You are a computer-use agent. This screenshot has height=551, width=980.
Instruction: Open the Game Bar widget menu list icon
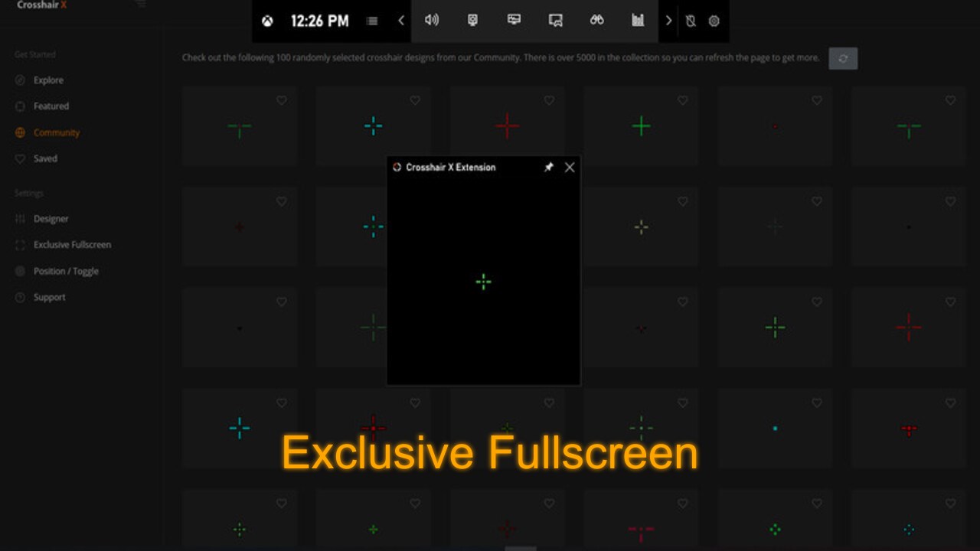[372, 21]
